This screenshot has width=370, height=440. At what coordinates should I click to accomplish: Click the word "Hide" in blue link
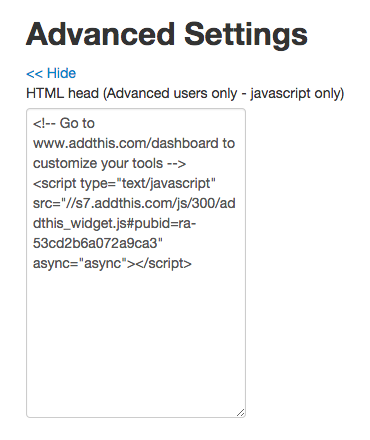[x=61, y=73]
